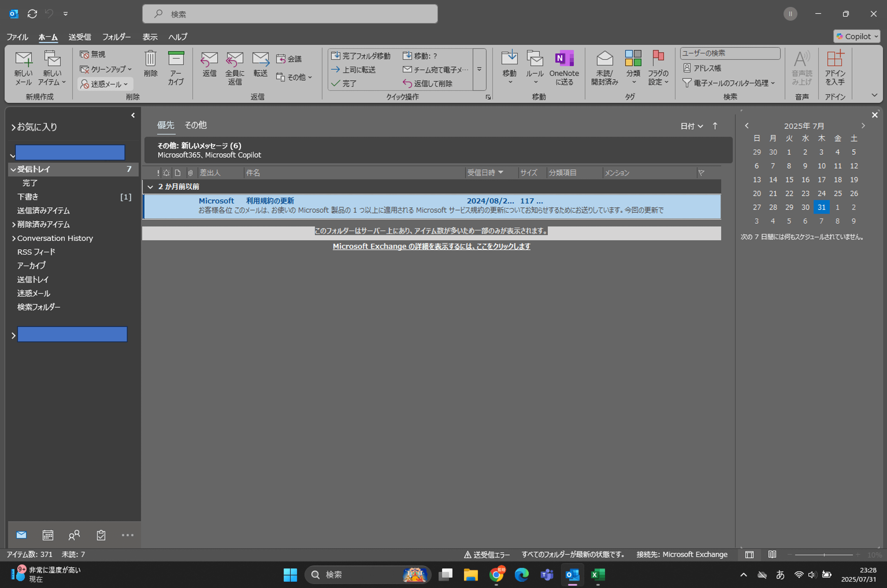The height and width of the screenshot is (588, 887).
Task: Open the ヘルプ tab
Action: pos(177,37)
